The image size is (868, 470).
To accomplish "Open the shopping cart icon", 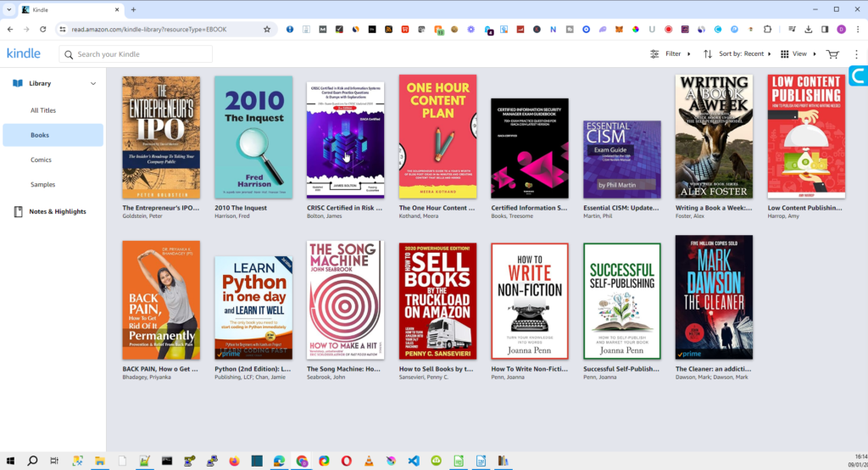I will pos(832,53).
